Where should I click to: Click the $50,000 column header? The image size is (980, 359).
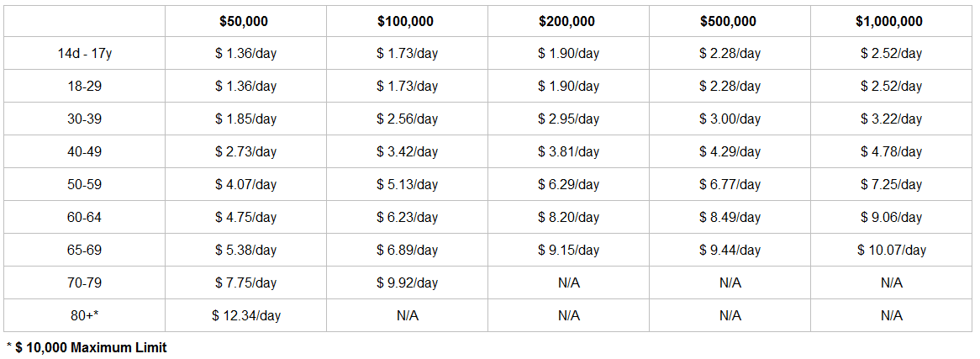pos(244,21)
